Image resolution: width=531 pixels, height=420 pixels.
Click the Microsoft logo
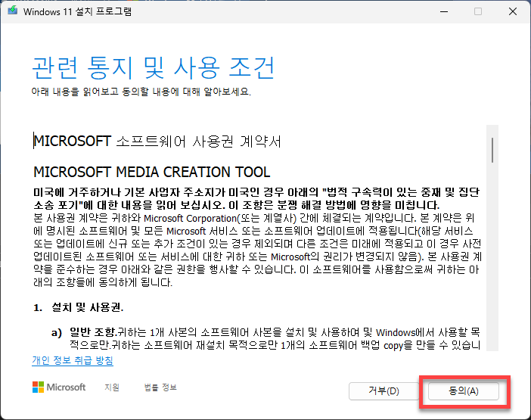click(59, 387)
